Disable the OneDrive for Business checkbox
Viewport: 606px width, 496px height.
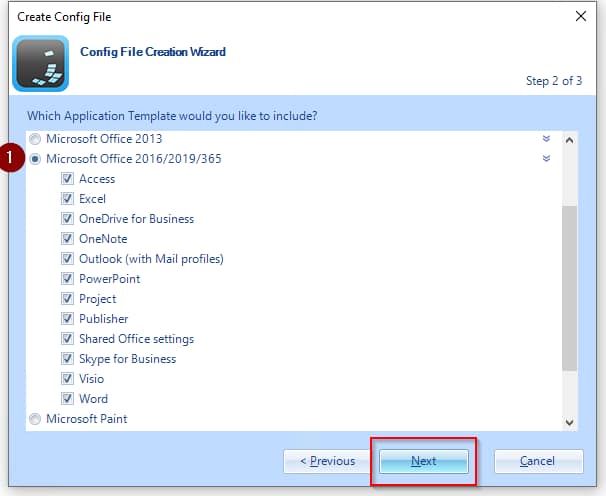(67, 219)
